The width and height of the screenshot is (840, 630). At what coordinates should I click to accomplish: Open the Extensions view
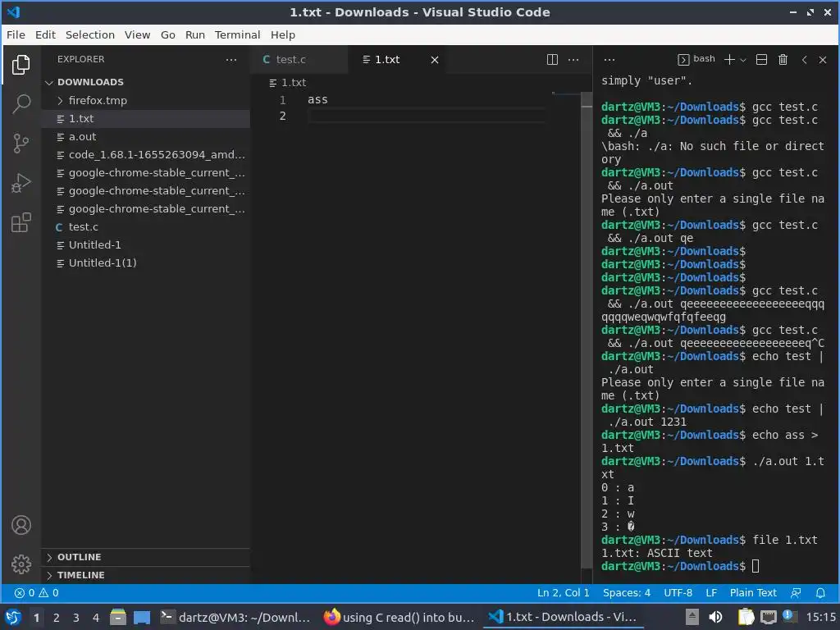(21, 223)
